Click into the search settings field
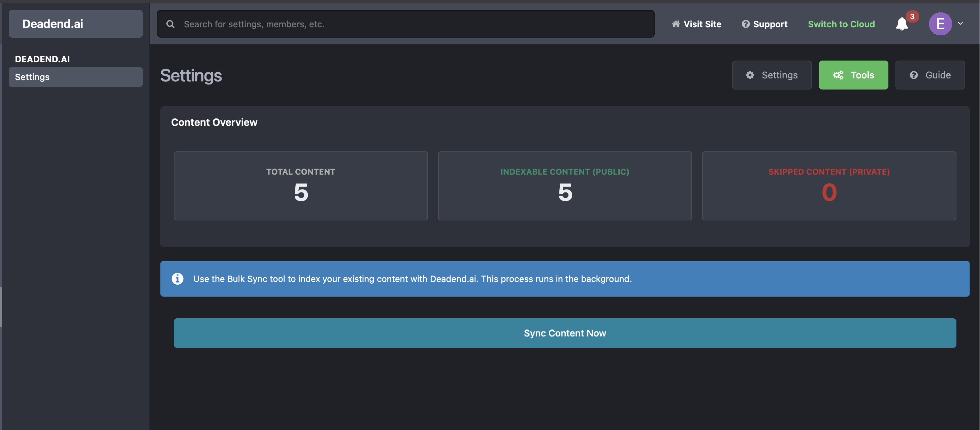The width and height of the screenshot is (980, 430). tap(381, 24)
